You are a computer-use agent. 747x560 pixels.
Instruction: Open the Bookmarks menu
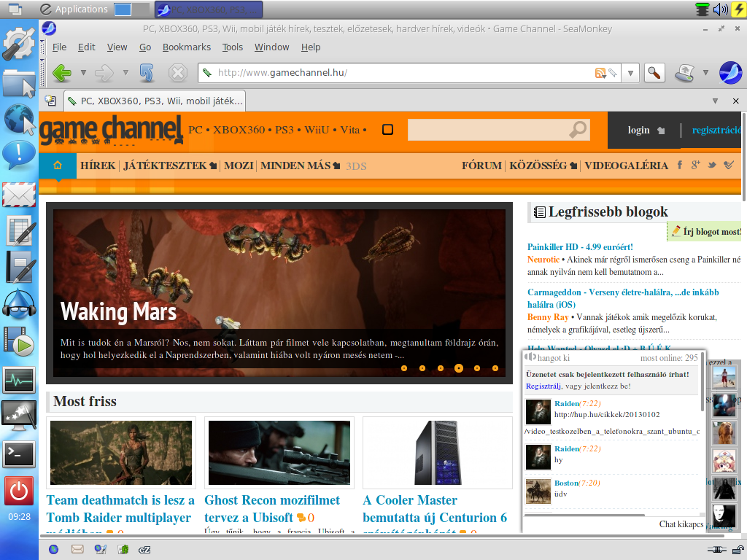(186, 47)
